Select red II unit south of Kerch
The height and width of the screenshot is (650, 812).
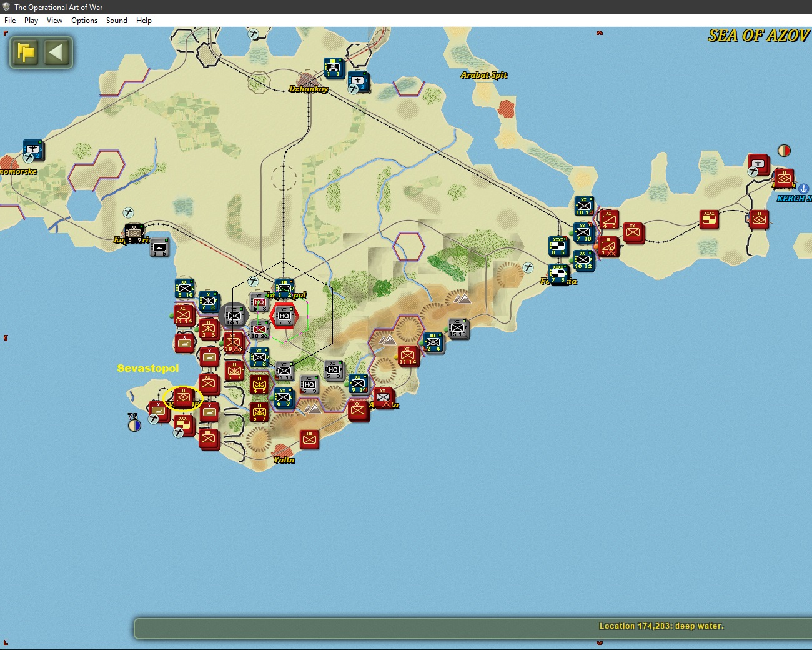759,219
